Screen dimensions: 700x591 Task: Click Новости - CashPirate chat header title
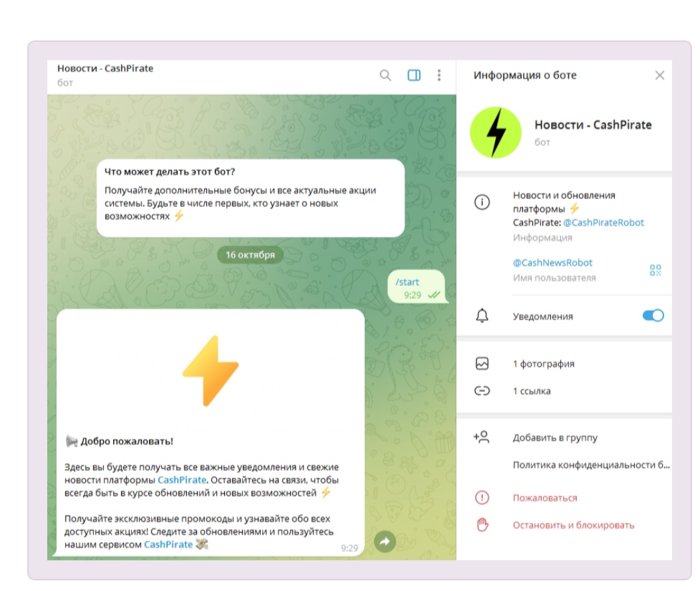[x=105, y=69]
